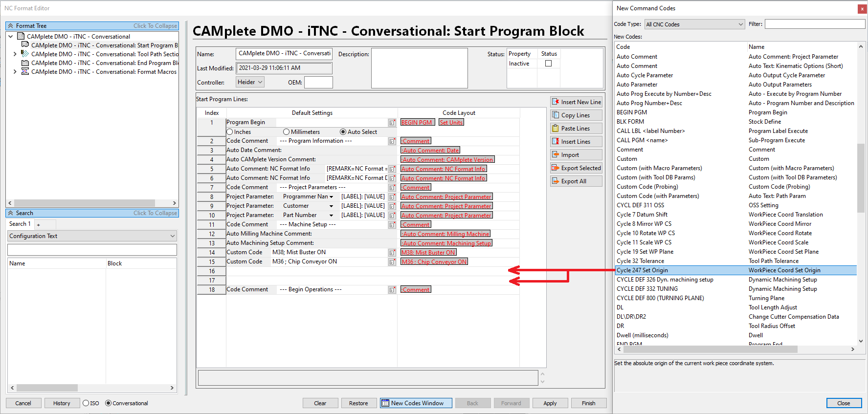Select the Conversational radio button
Viewport: 868px width, 414px height.
click(x=109, y=403)
